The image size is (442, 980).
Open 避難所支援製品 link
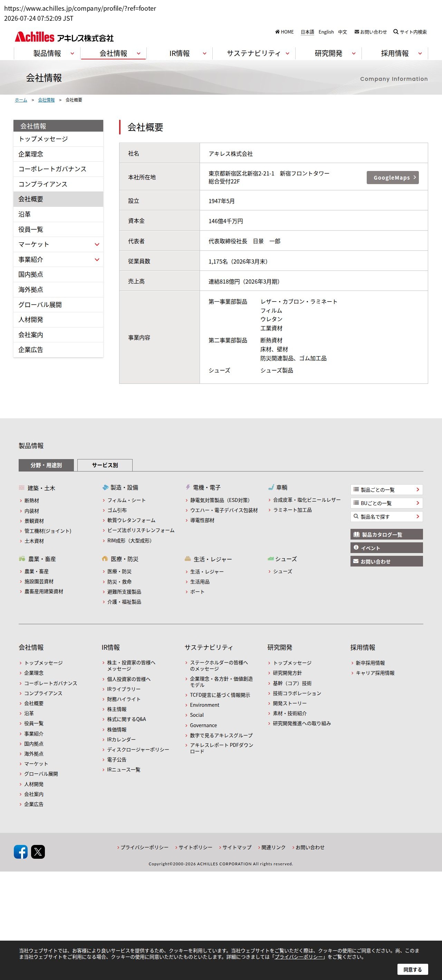(x=124, y=592)
